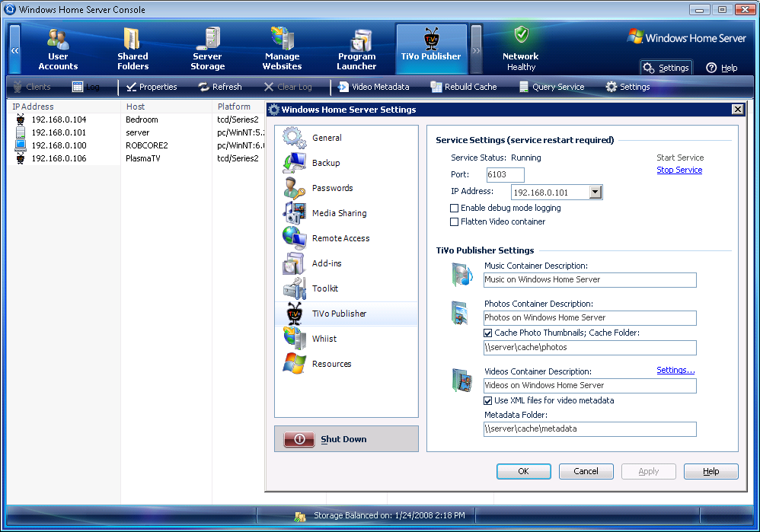The width and height of the screenshot is (760, 532).
Task: Click the Shut Down button
Action: click(346, 439)
